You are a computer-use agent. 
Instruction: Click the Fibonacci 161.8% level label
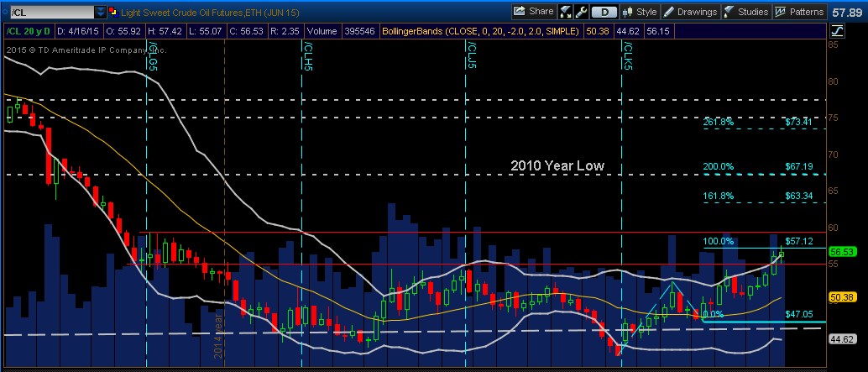tap(718, 196)
